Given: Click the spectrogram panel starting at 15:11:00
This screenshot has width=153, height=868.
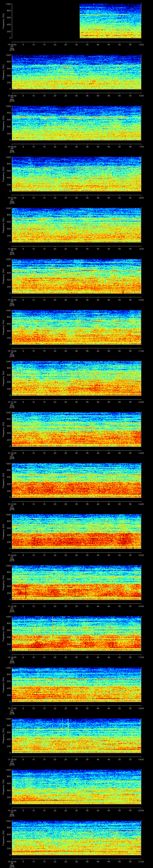Looking at the screenshot, I should click(77, 378).
